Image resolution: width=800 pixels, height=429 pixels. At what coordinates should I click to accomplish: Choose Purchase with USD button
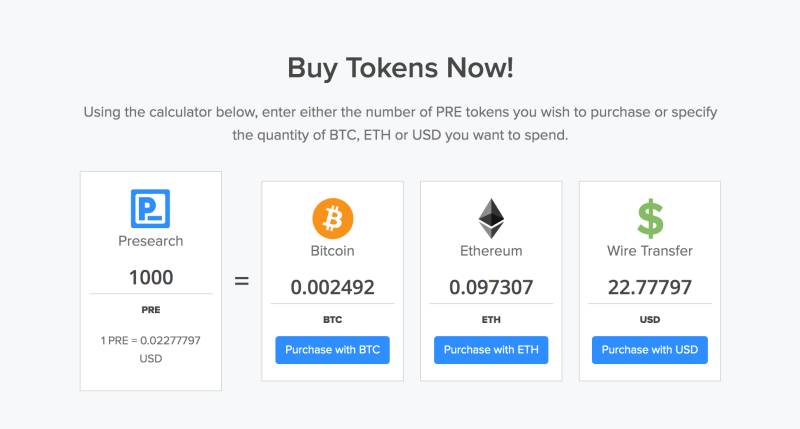(x=650, y=350)
